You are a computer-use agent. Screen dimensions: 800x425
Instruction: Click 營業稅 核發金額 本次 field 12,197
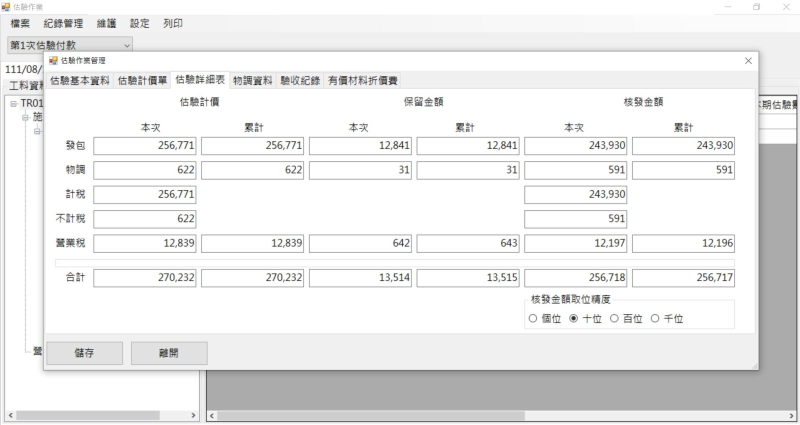[x=576, y=243]
